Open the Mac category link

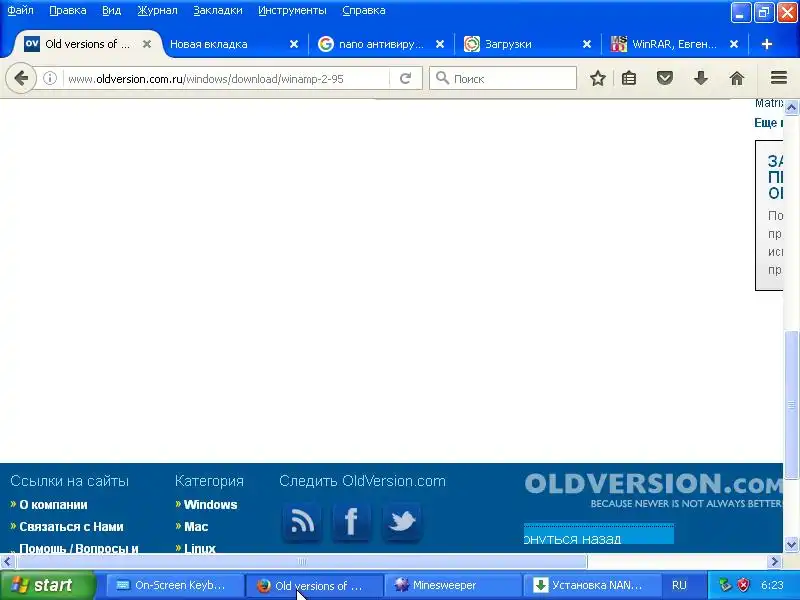tap(196, 527)
